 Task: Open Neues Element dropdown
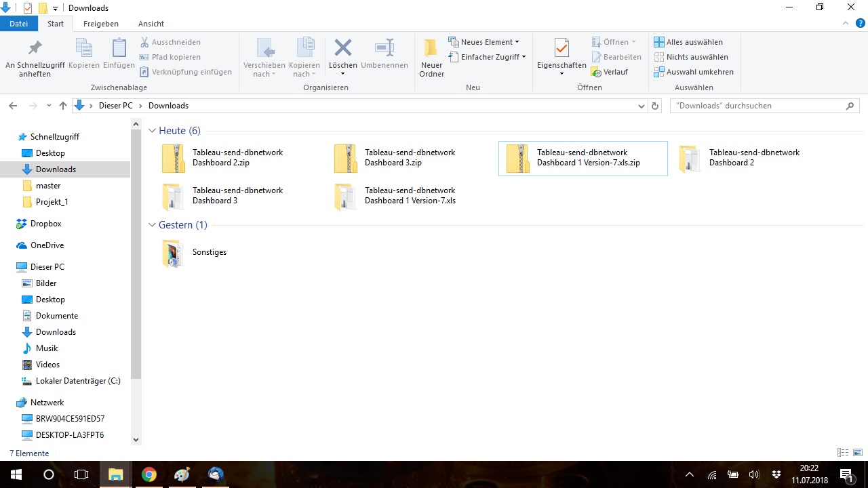[x=484, y=42]
